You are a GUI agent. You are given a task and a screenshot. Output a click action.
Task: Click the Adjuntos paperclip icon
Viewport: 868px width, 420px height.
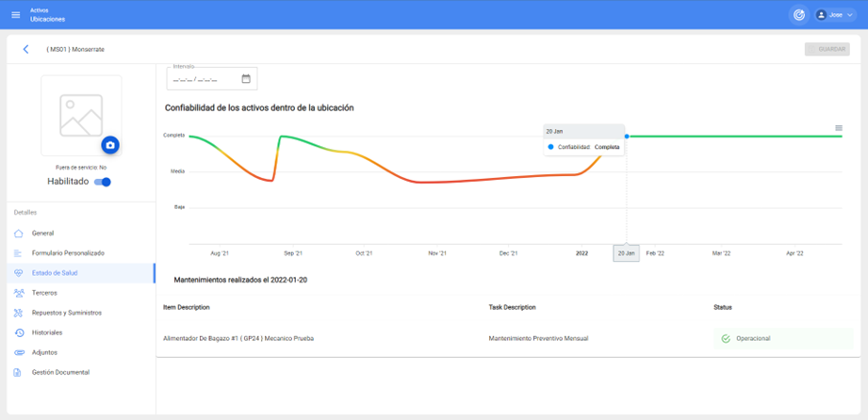click(19, 352)
